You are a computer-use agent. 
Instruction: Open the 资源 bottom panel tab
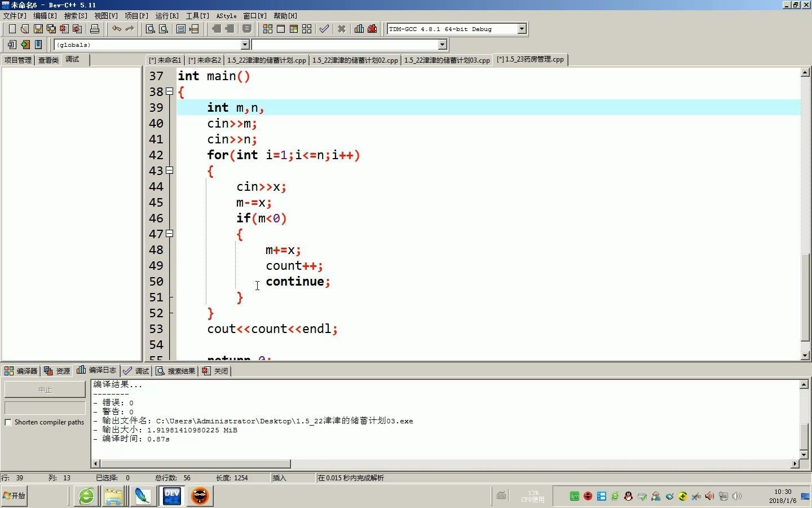coord(57,371)
